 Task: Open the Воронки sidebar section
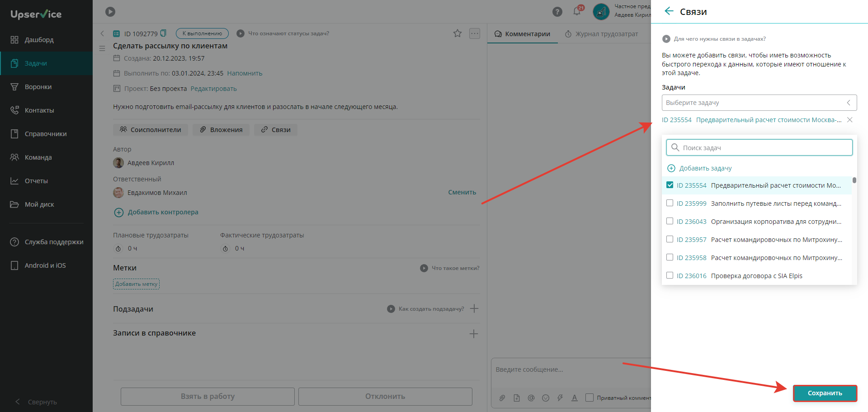pos(46,87)
